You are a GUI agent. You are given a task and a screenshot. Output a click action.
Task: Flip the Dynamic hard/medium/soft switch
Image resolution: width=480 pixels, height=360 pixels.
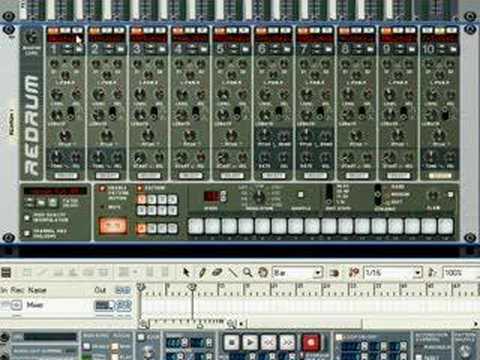tap(378, 194)
